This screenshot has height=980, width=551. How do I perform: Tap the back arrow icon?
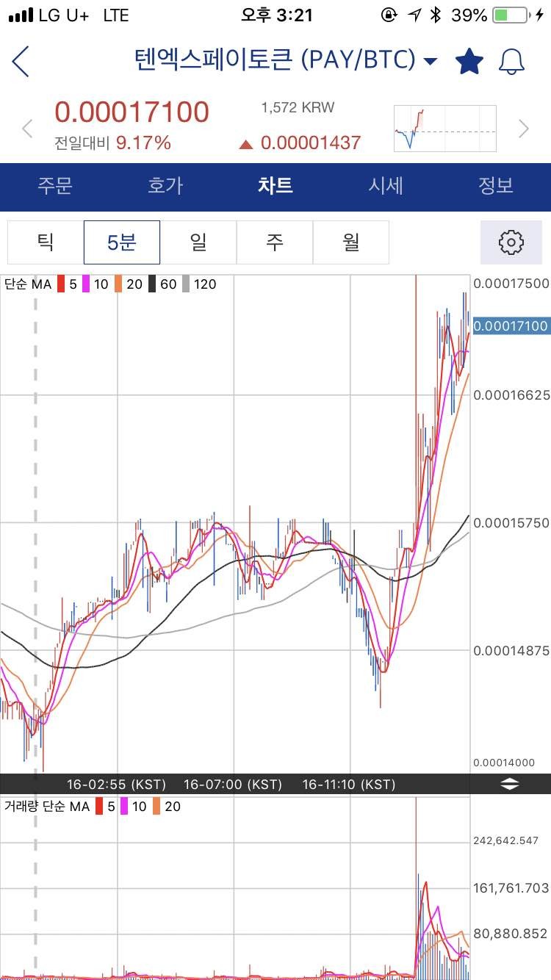[x=21, y=61]
